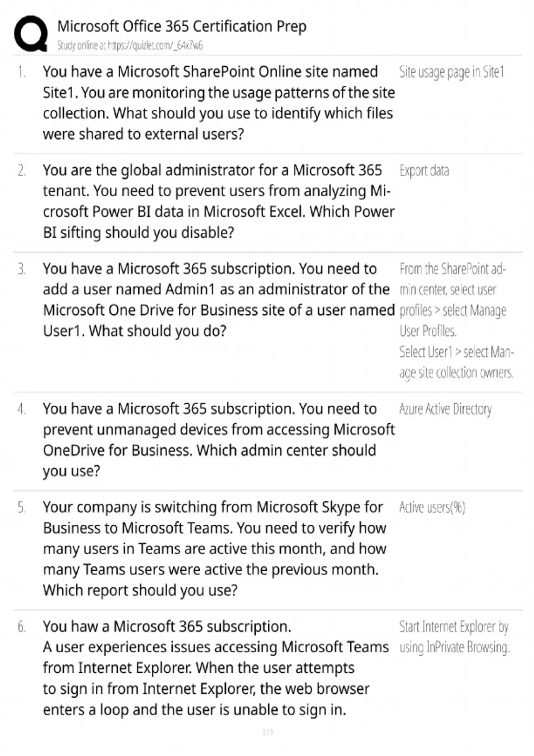Open the quizlet.com study link
534x756 pixels.
[x=130, y=45]
